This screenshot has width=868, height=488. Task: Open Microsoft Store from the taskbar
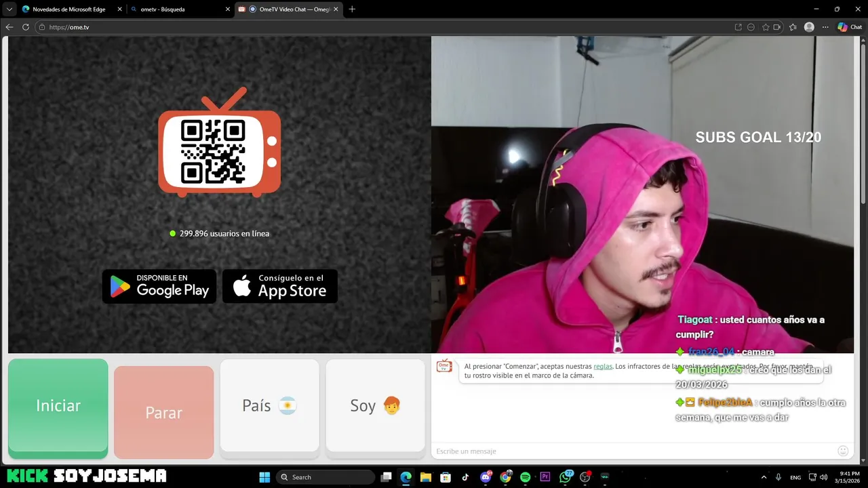tap(446, 477)
